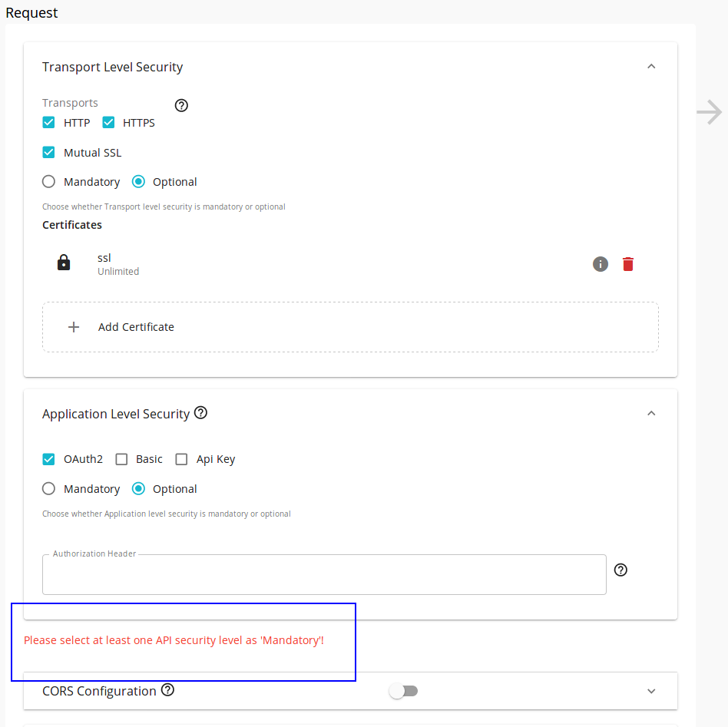The width and height of the screenshot is (728, 727).
Task: Enable Basic application security
Action: pyautogui.click(x=121, y=458)
